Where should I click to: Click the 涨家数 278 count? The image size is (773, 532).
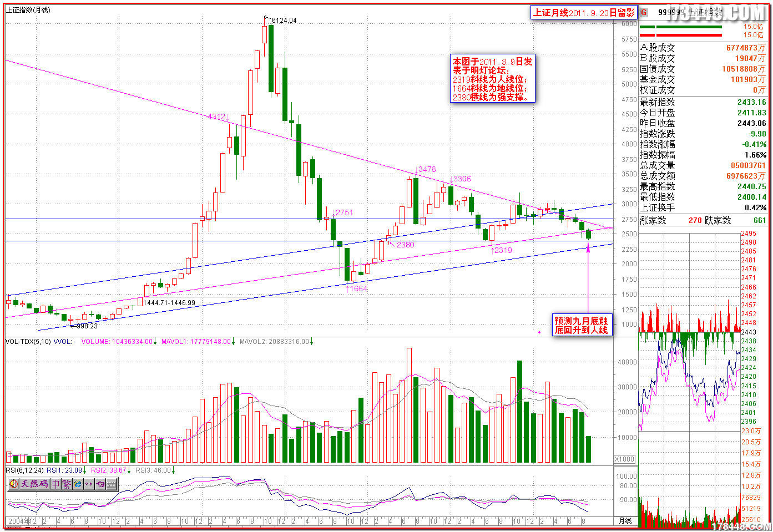tap(695, 220)
